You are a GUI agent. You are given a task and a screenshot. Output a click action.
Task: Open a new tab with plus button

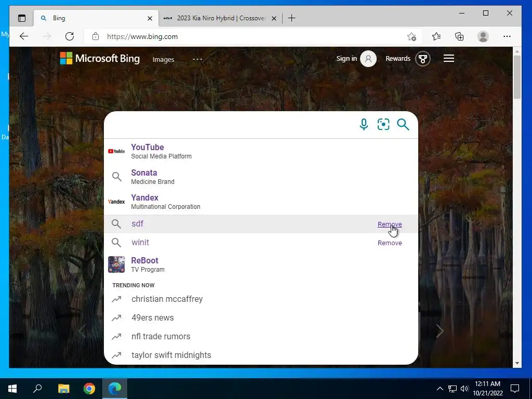click(291, 18)
